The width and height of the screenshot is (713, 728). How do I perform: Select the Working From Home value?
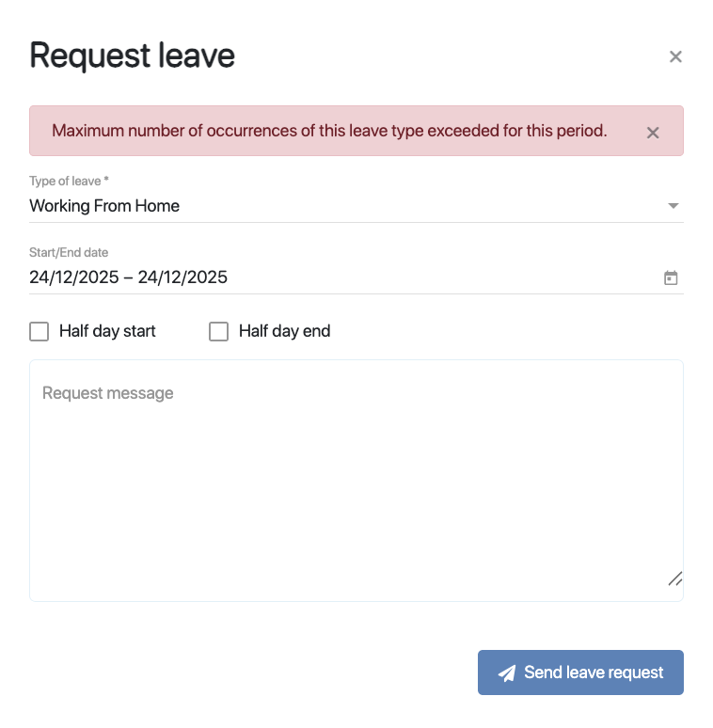tap(104, 206)
